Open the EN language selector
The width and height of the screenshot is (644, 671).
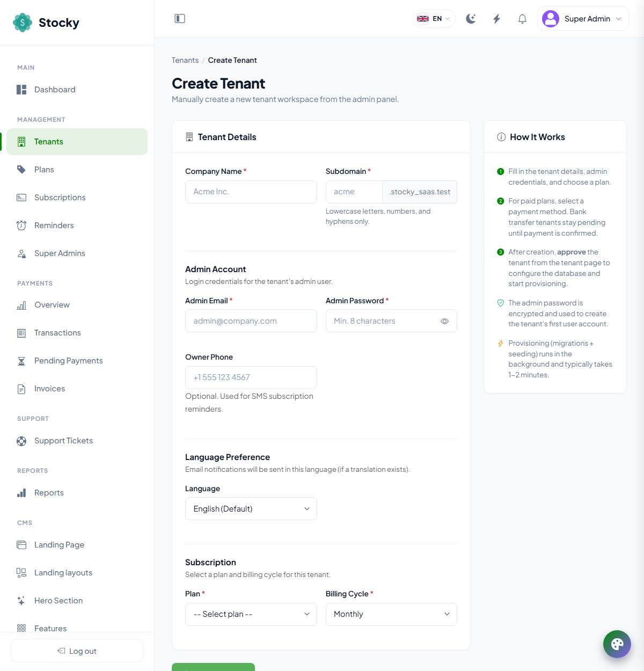click(x=434, y=19)
